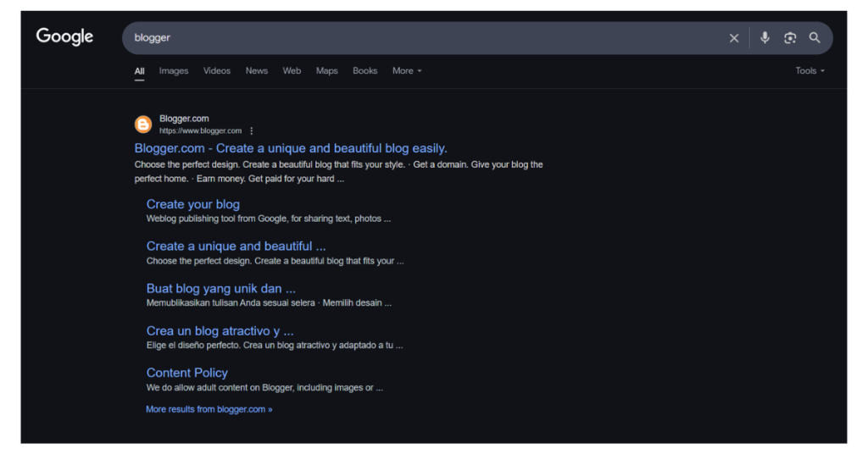Viewport: 868px width, 454px height.
Task: Open search by image camera icon
Action: point(790,37)
